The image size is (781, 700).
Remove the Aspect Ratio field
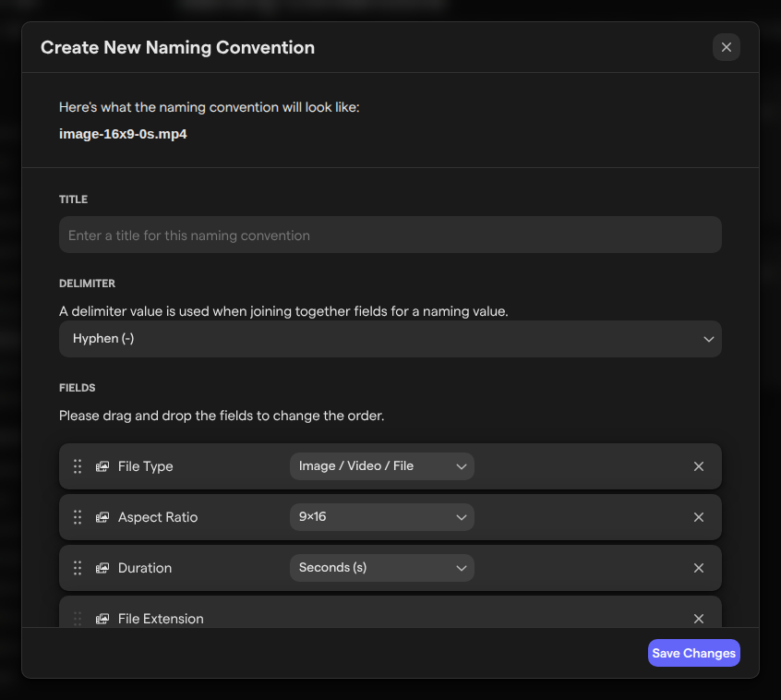click(x=698, y=517)
